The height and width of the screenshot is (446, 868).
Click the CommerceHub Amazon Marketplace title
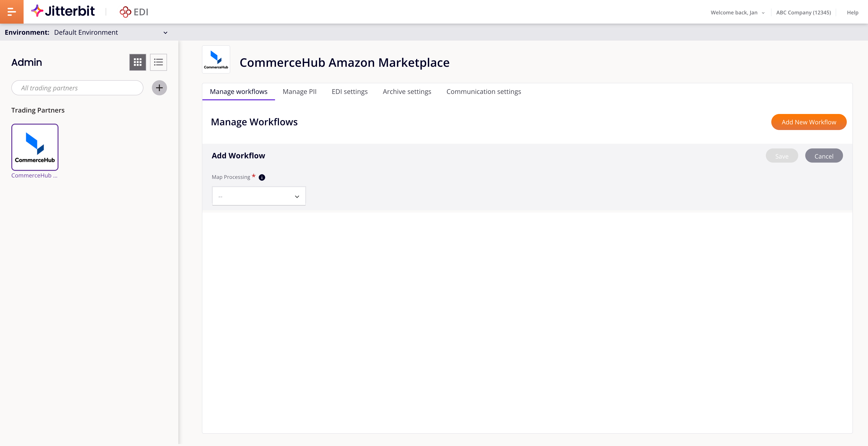344,63
